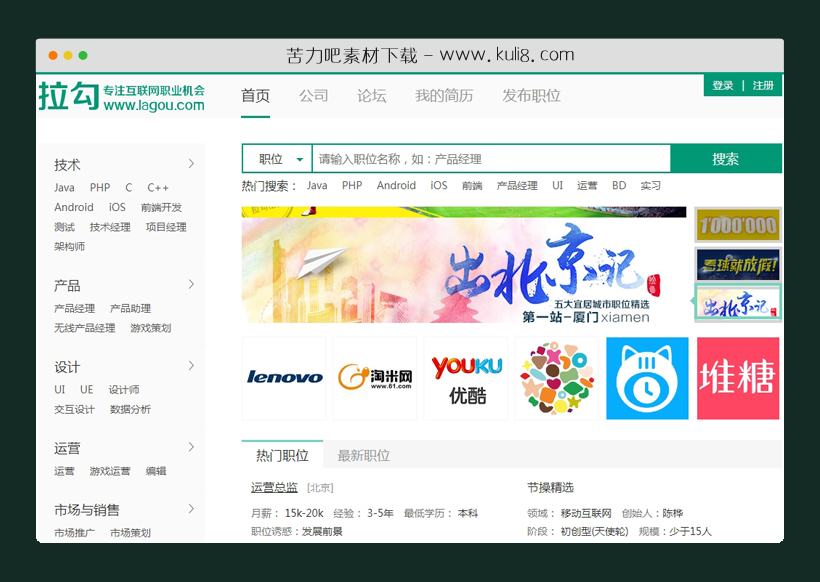
Task: Click the green 搜索 search button
Action: pos(724,159)
